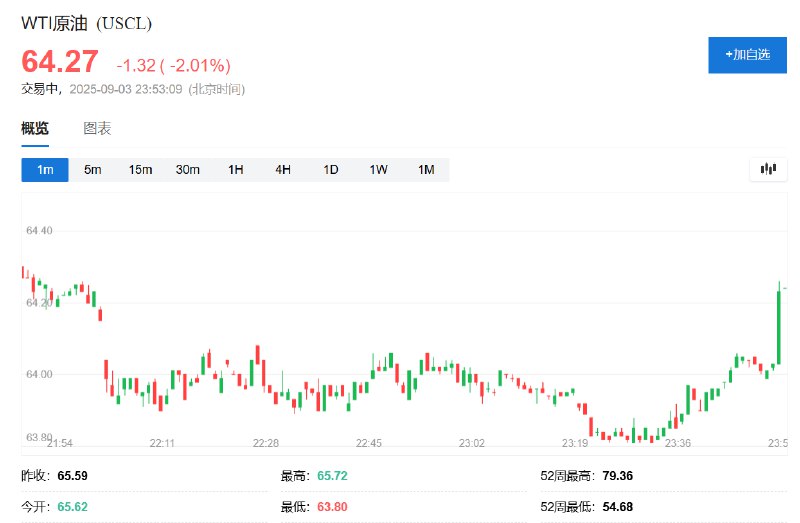Image resolution: width=800 pixels, height=523 pixels.
Task: Open the candlestick chart type icon
Action: (x=768, y=169)
